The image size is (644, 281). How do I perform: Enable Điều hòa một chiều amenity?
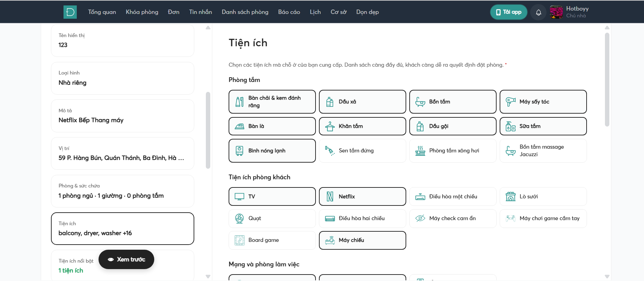point(453,196)
